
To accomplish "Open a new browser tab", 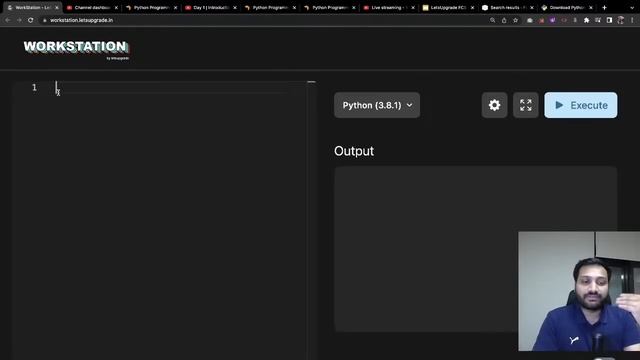I will pyautogui.click(x=604, y=8).
